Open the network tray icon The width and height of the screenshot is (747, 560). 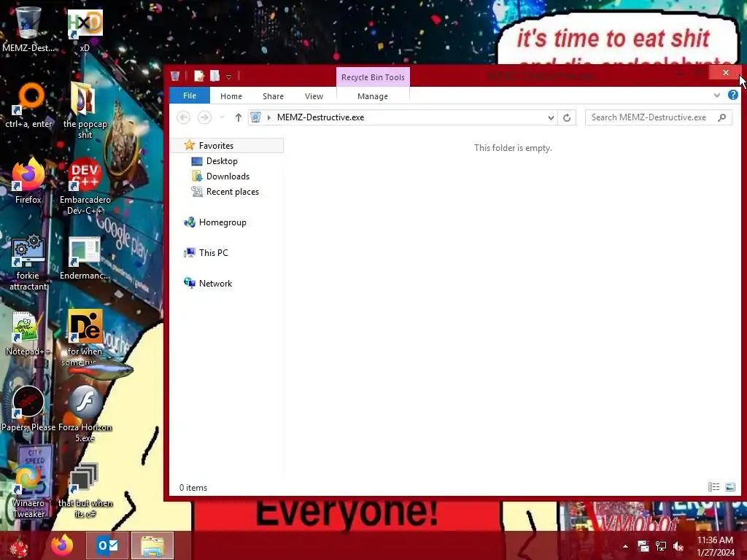[661, 546]
